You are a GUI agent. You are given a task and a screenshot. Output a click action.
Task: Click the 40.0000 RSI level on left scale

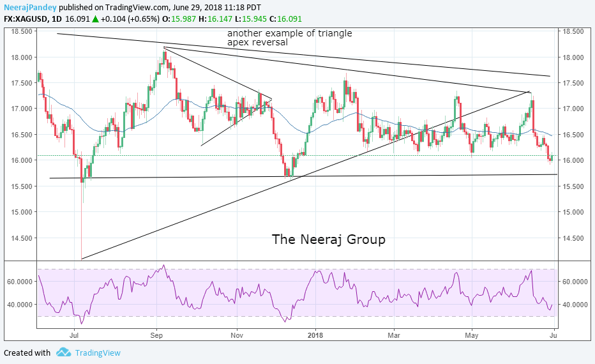point(20,305)
